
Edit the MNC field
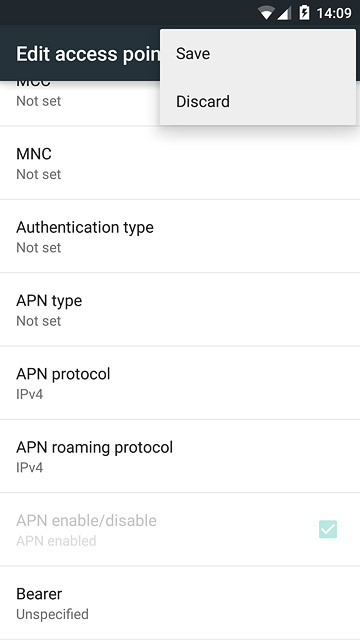[x=180, y=163]
